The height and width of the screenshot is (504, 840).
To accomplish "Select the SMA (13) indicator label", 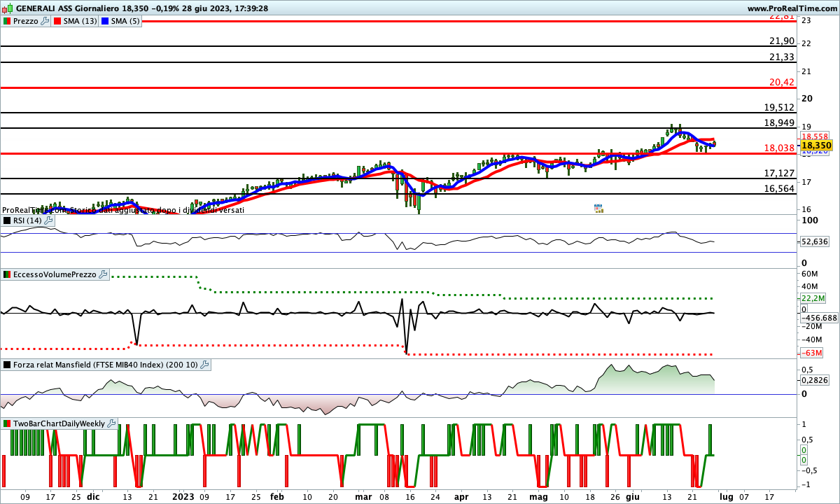I will (80, 21).
